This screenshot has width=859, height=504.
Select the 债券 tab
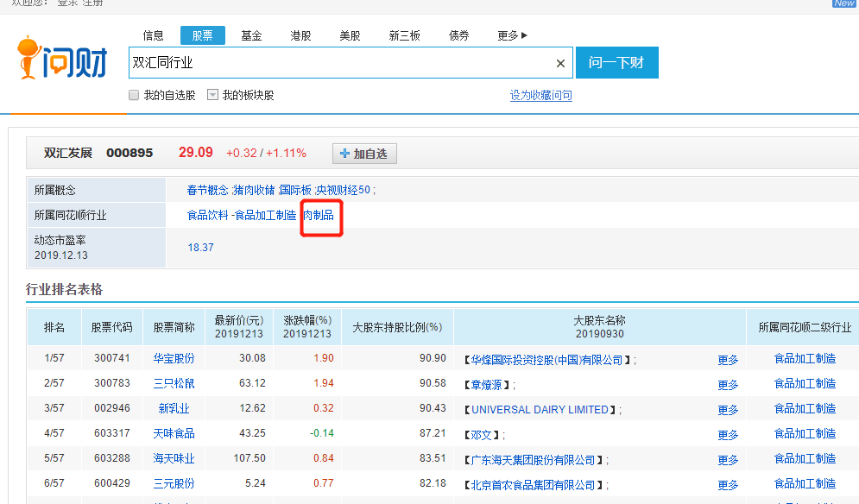tap(459, 35)
